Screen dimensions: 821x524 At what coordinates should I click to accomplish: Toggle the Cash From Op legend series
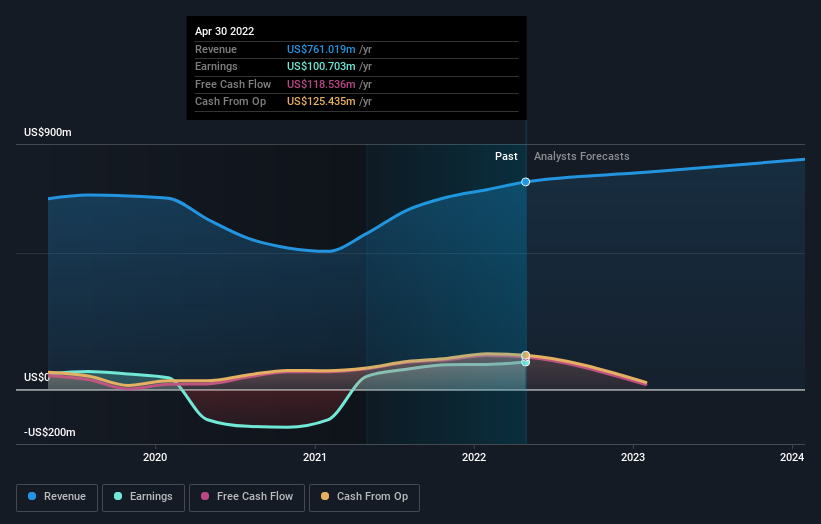(364, 497)
